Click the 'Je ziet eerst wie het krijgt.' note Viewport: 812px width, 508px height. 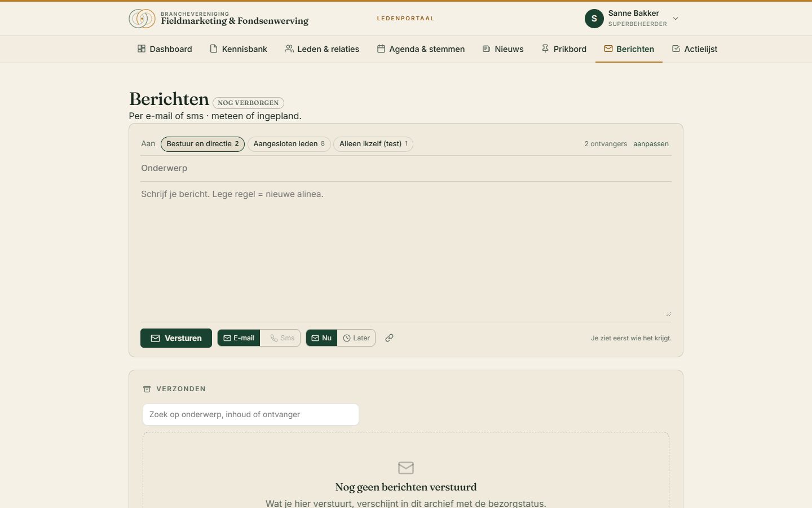(x=631, y=338)
